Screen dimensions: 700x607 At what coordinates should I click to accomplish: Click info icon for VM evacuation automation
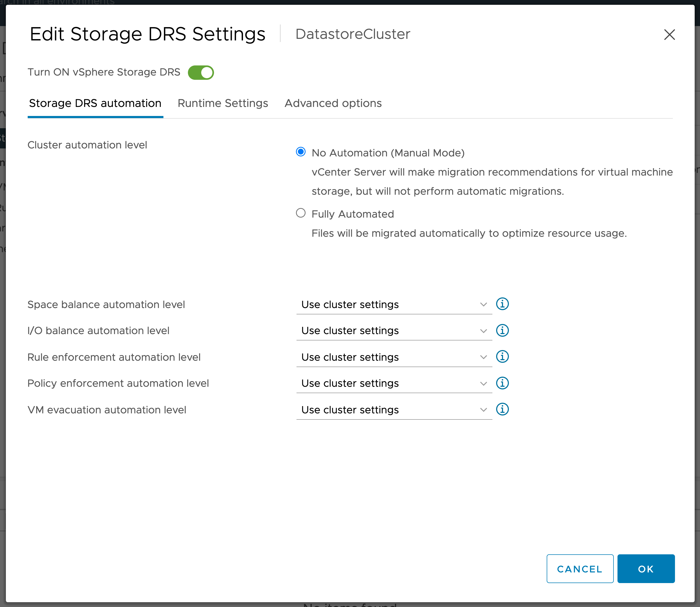coord(502,409)
